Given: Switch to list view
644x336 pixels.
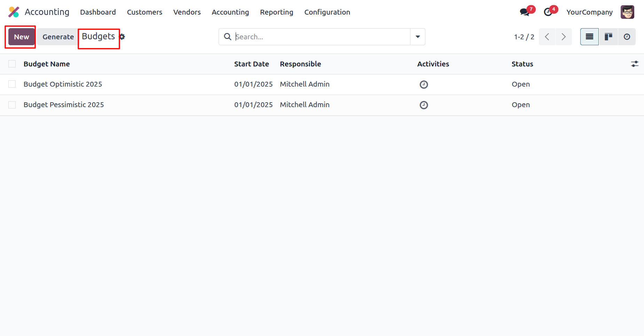Looking at the screenshot, I should tap(589, 37).
